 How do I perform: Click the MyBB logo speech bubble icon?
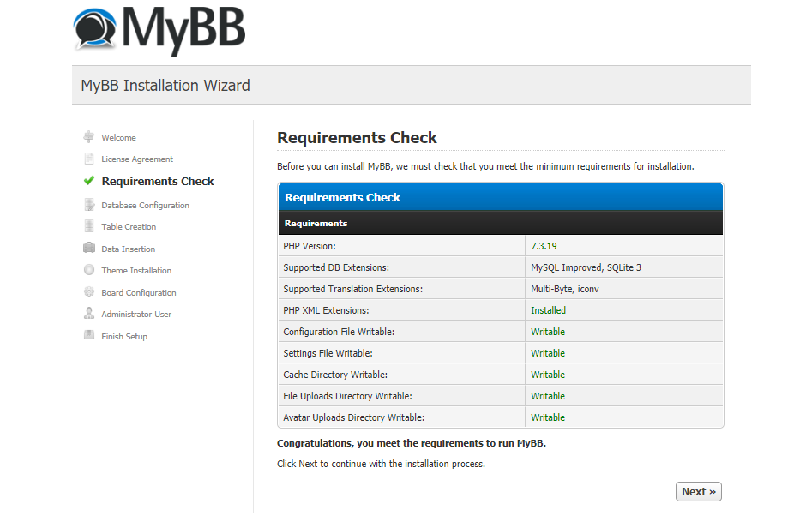[x=95, y=28]
